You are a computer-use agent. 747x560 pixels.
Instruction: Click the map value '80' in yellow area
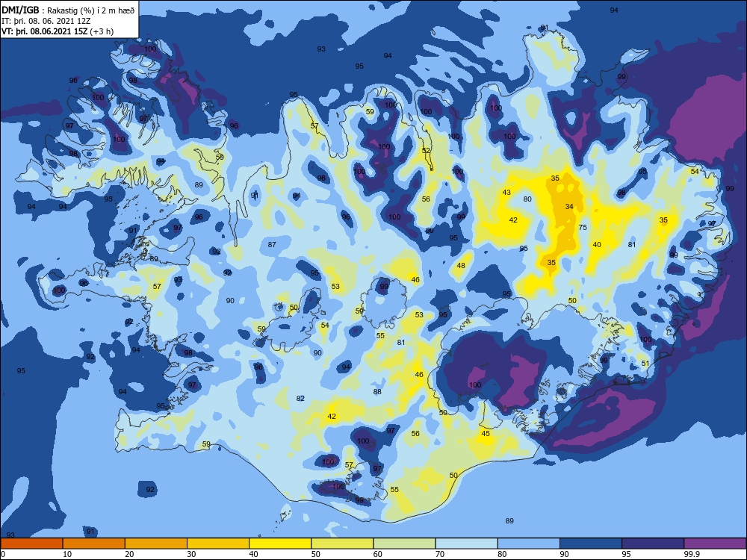click(527, 199)
